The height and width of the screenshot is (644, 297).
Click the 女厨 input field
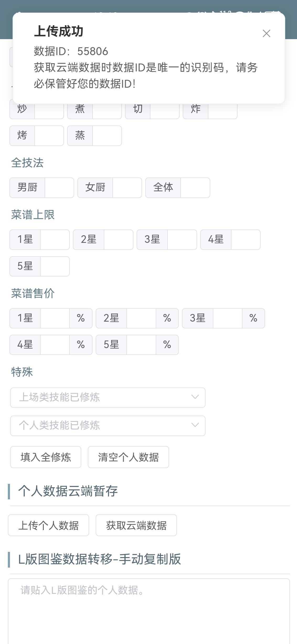127,188
